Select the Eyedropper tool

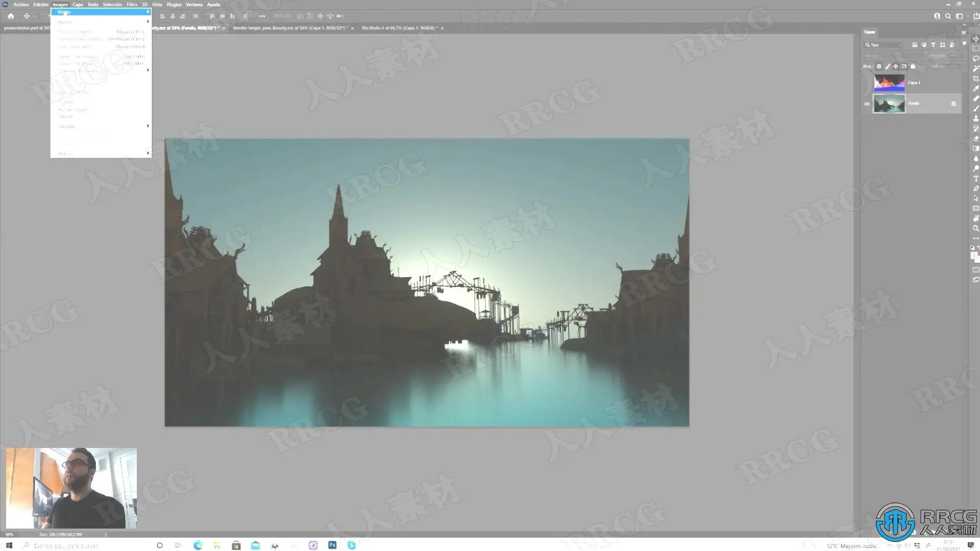point(976,89)
